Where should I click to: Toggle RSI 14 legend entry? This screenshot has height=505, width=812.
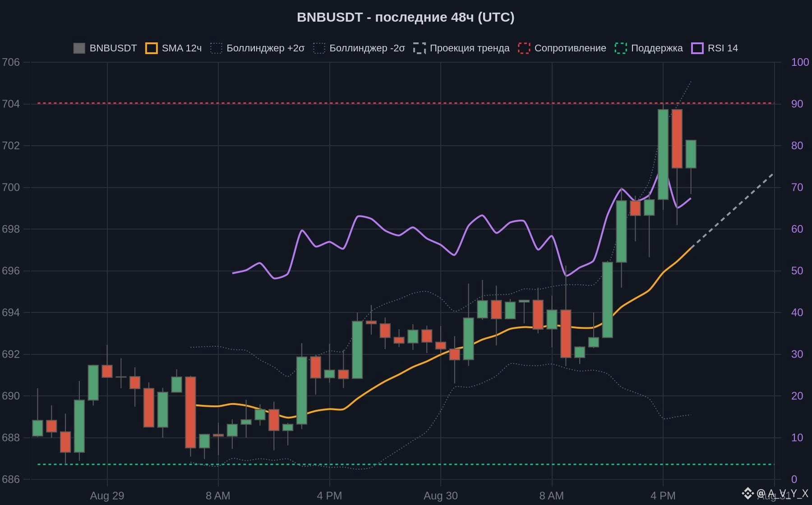[715, 48]
